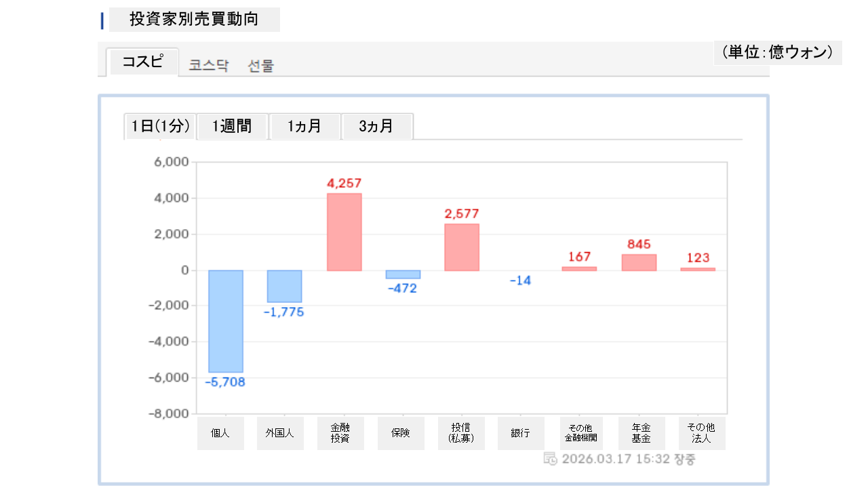Image resolution: width=868 pixels, height=488 pixels.
Task: Click the red 金融投資 bar showing 4,257
Action: 344,232
